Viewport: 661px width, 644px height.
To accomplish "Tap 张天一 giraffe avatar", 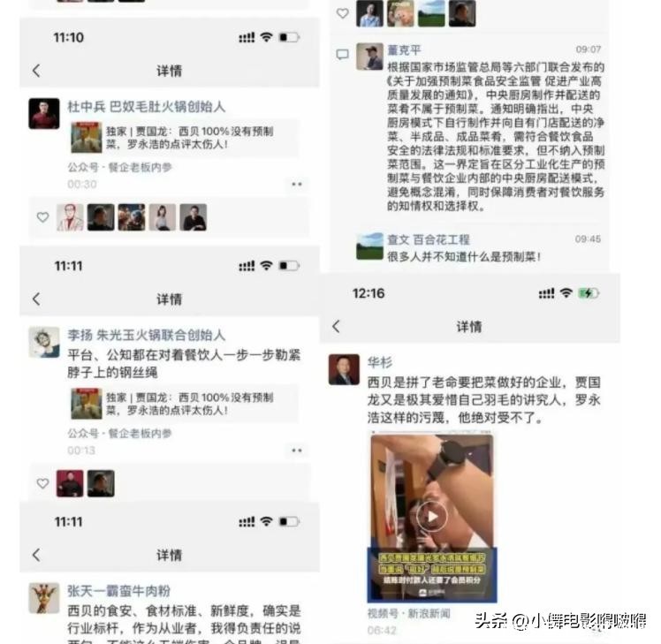I will pyautogui.click(x=44, y=598).
